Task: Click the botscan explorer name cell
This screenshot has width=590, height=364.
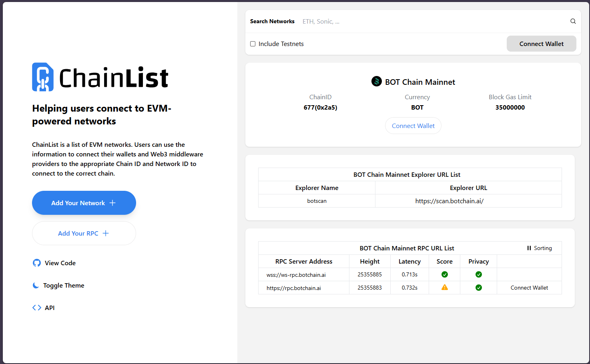Action: tap(317, 201)
